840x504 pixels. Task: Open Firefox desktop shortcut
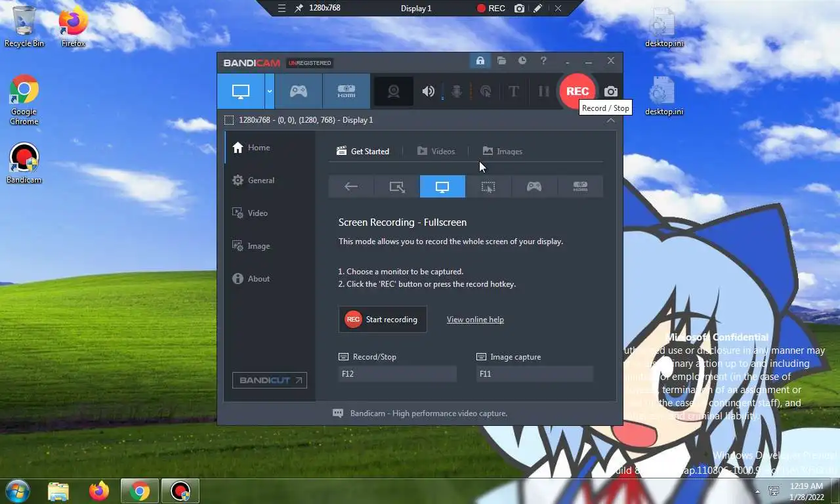(73, 27)
